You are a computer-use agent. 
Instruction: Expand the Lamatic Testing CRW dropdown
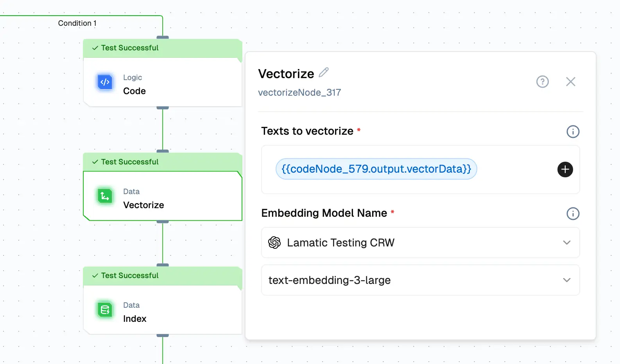coord(420,243)
